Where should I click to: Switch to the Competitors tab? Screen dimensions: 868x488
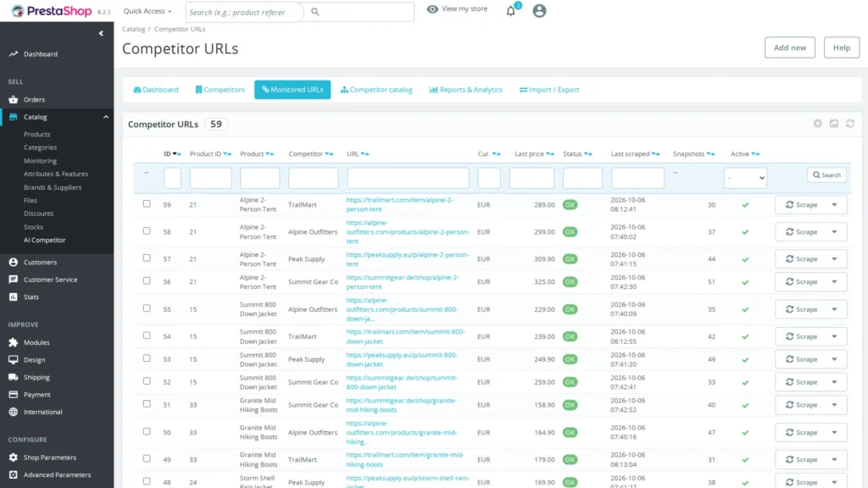point(220,90)
